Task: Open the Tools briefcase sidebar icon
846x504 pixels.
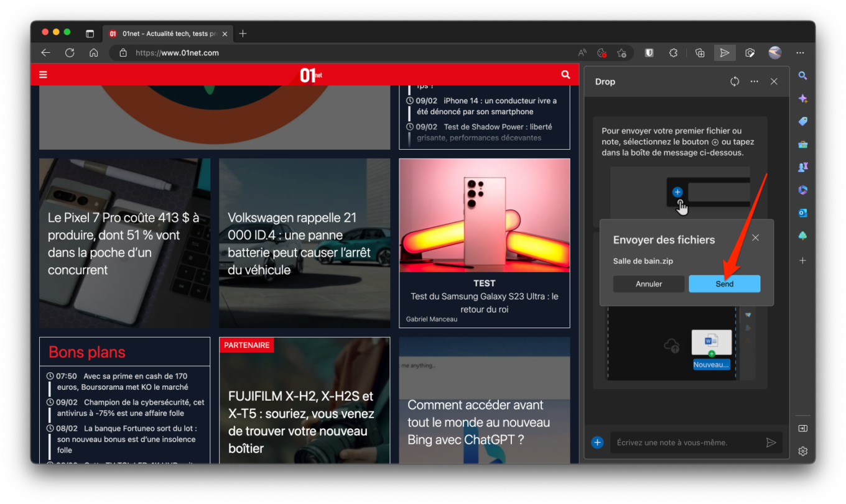Action: pos(802,144)
